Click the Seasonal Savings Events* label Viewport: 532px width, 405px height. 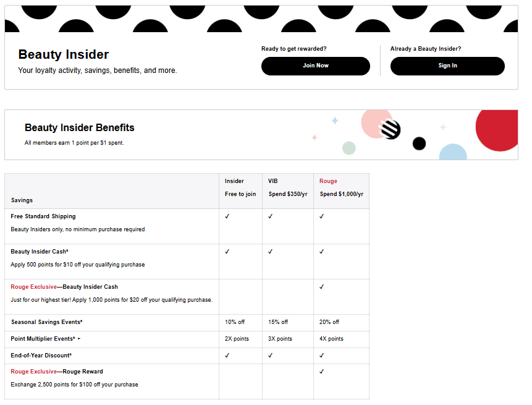coord(47,322)
